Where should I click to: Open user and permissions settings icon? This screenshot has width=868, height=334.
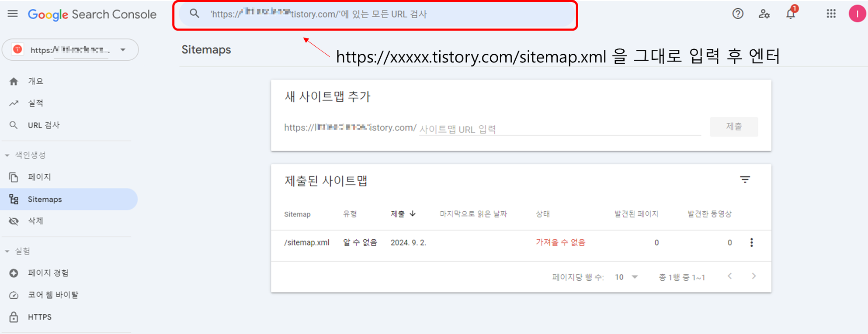[x=764, y=14]
